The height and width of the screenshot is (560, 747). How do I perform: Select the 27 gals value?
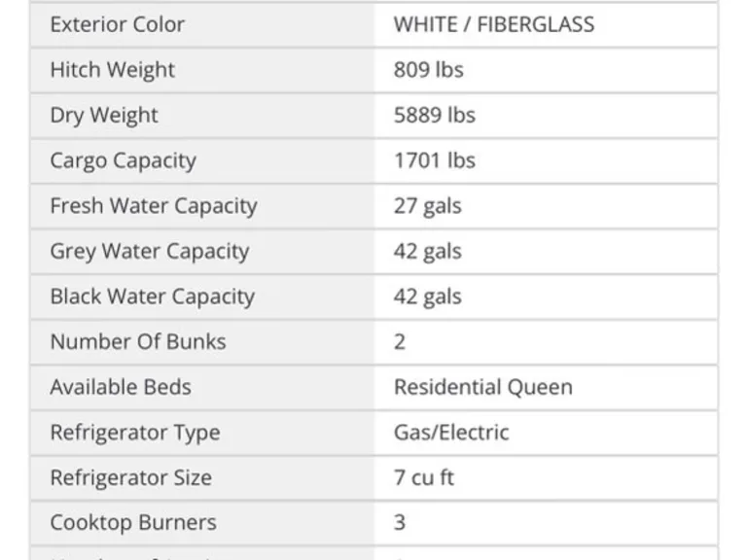(x=427, y=207)
